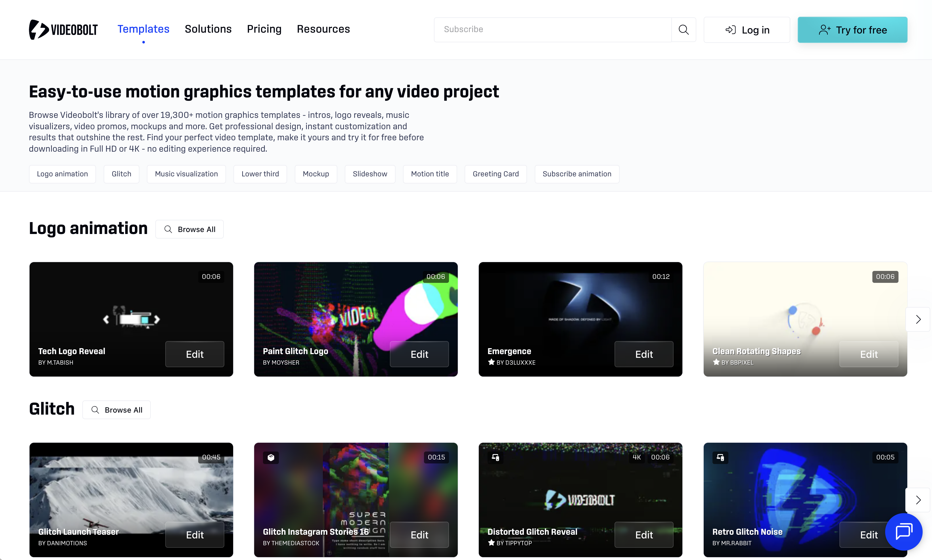Image resolution: width=932 pixels, height=560 pixels.
Task: Edit the Tech Logo Reveal template
Action: [195, 354]
